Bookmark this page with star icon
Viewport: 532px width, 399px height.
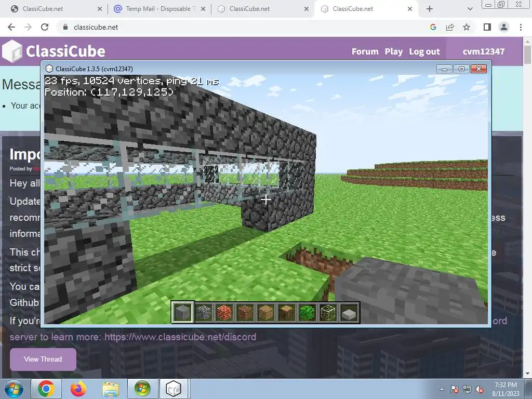pyautogui.click(x=467, y=27)
